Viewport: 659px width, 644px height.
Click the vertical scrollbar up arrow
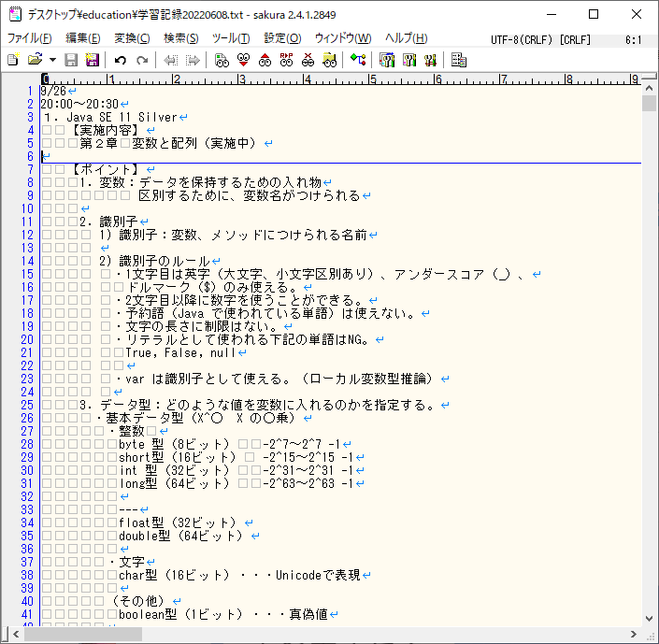pyautogui.click(x=649, y=88)
